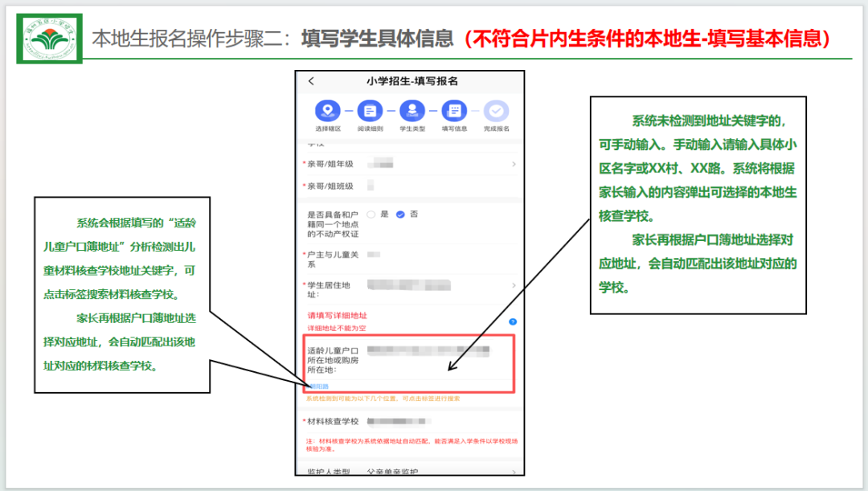Click the 是否具备和户籍同一个地点 label
The height and width of the screenshot is (491, 868).
pyautogui.click(x=333, y=223)
